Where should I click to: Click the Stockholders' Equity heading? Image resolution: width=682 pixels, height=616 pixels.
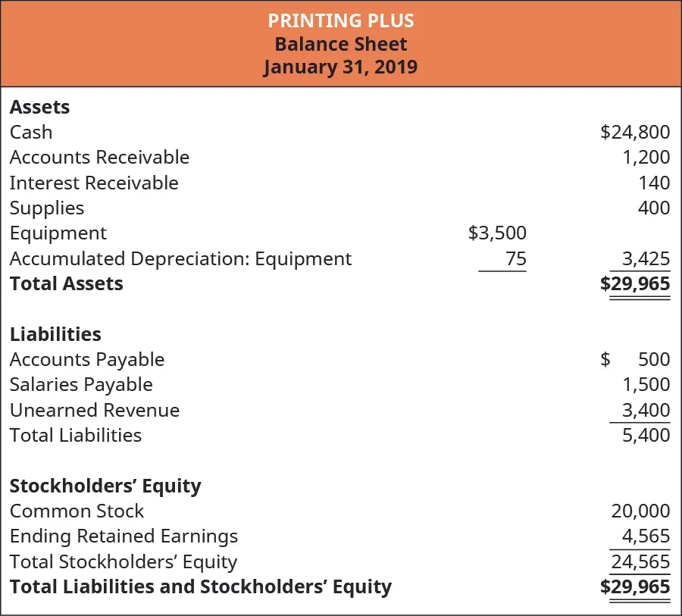click(x=105, y=486)
